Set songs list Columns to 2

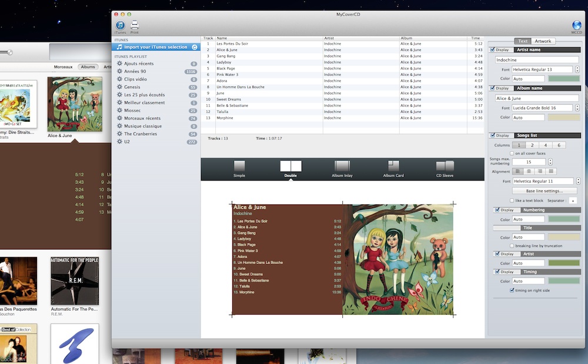(x=532, y=145)
